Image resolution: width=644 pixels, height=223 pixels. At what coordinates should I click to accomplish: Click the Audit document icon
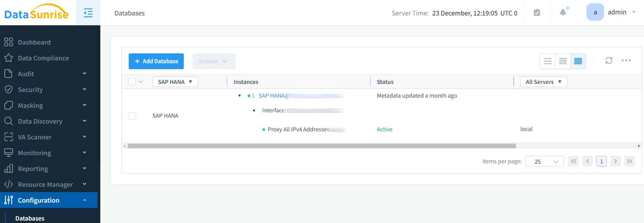(x=8, y=74)
